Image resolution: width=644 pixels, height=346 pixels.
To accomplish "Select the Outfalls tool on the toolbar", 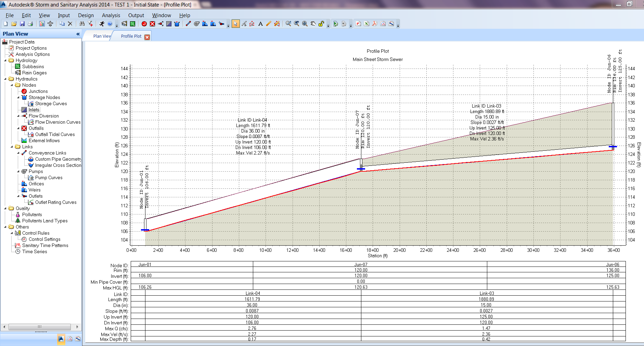I will point(152,24).
